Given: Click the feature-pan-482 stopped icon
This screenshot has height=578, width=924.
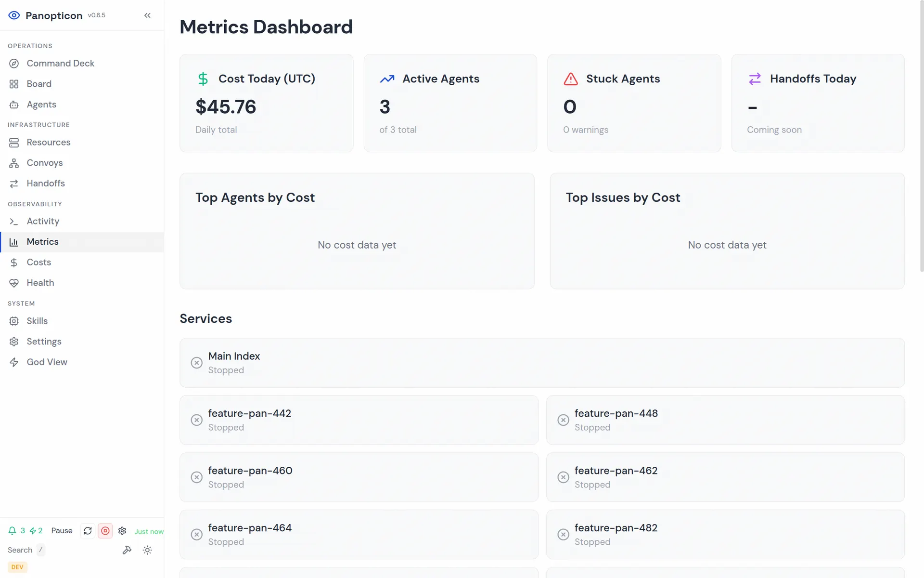Looking at the screenshot, I should 563,535.
